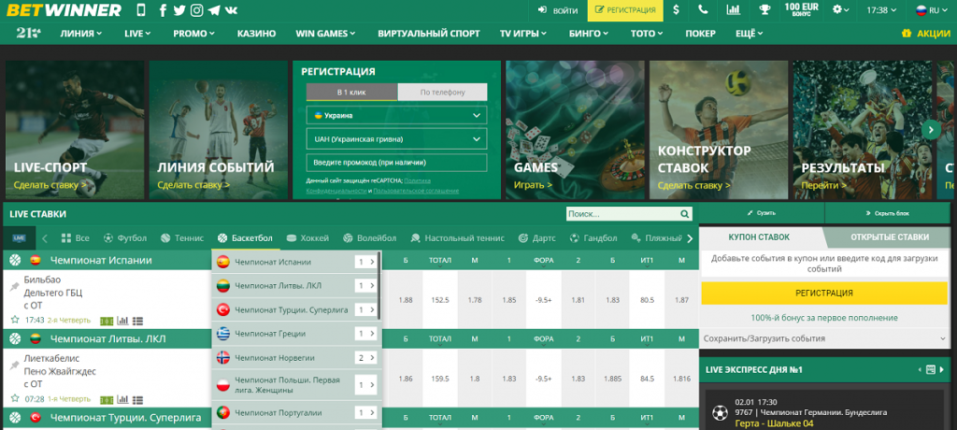Click the promo code input field
Image resolution: width=957 pixels, height=430 pixels.
397,163
